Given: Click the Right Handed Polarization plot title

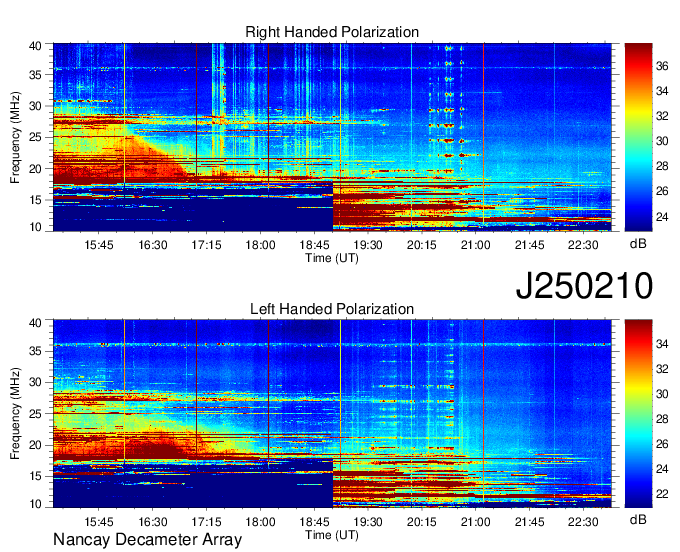Looking at the screenshot, I should point(332,32).
